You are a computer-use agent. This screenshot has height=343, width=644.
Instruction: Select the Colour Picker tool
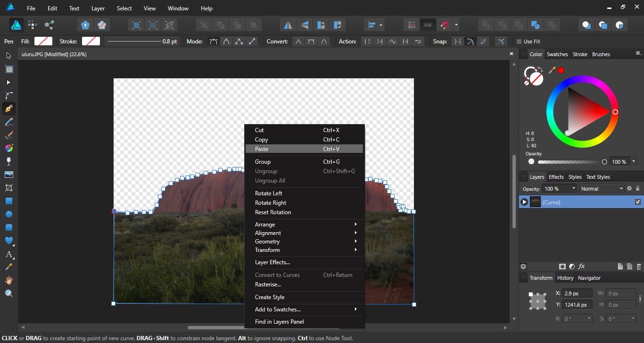point(8,267)
